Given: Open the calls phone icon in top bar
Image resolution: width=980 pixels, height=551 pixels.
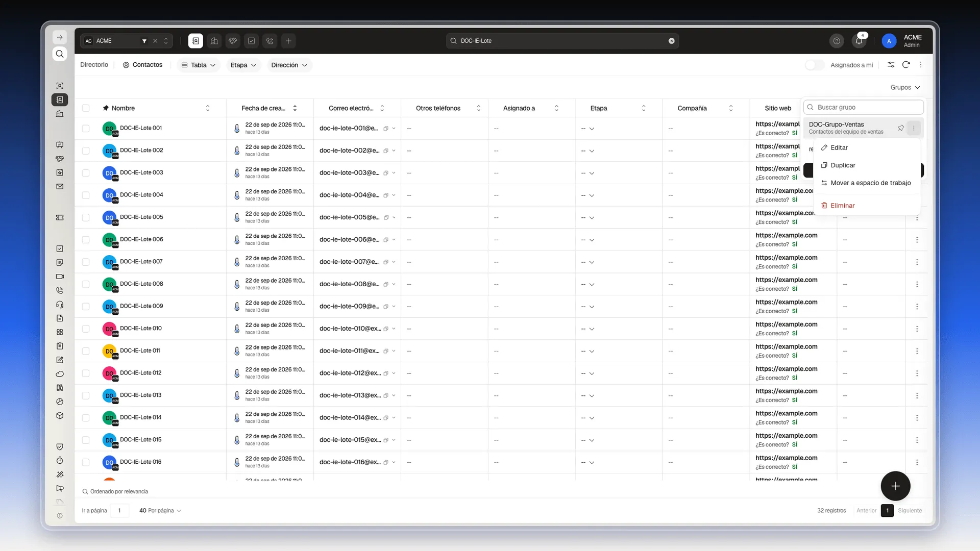Looking at the screenshot, I should tap(270, 41).
